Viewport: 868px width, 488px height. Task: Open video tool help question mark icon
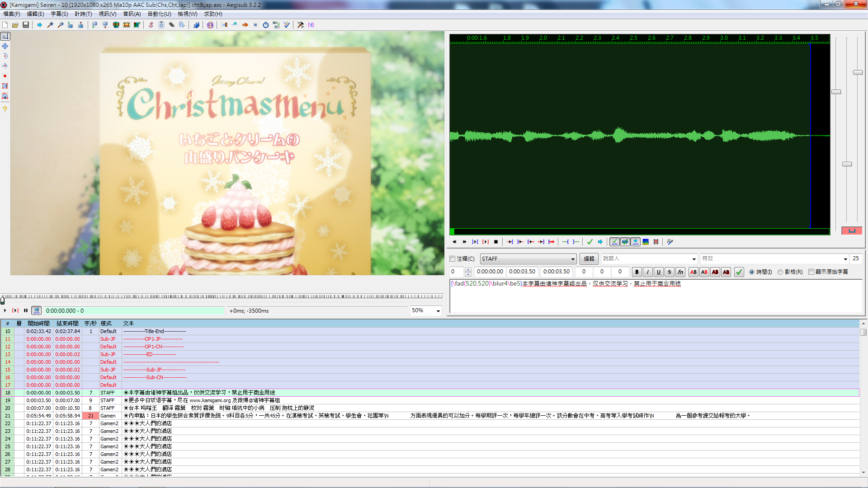point(5,109)
